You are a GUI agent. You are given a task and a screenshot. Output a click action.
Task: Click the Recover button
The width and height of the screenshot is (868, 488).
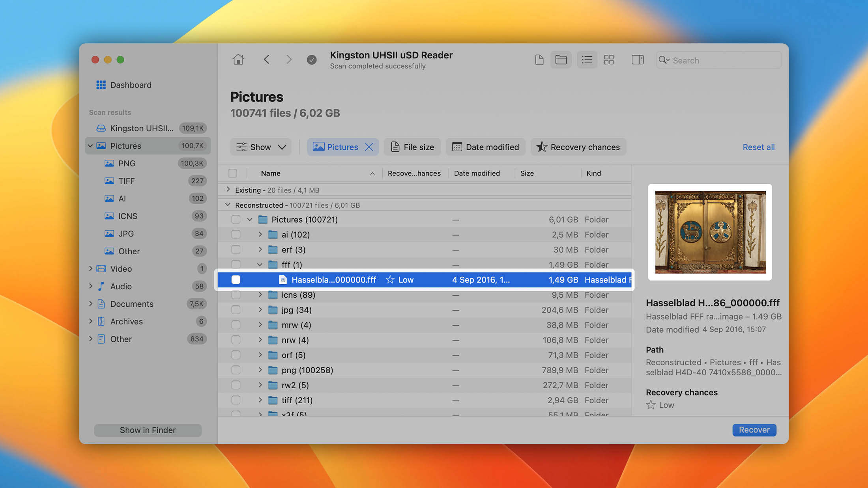[x=754, y=430]
